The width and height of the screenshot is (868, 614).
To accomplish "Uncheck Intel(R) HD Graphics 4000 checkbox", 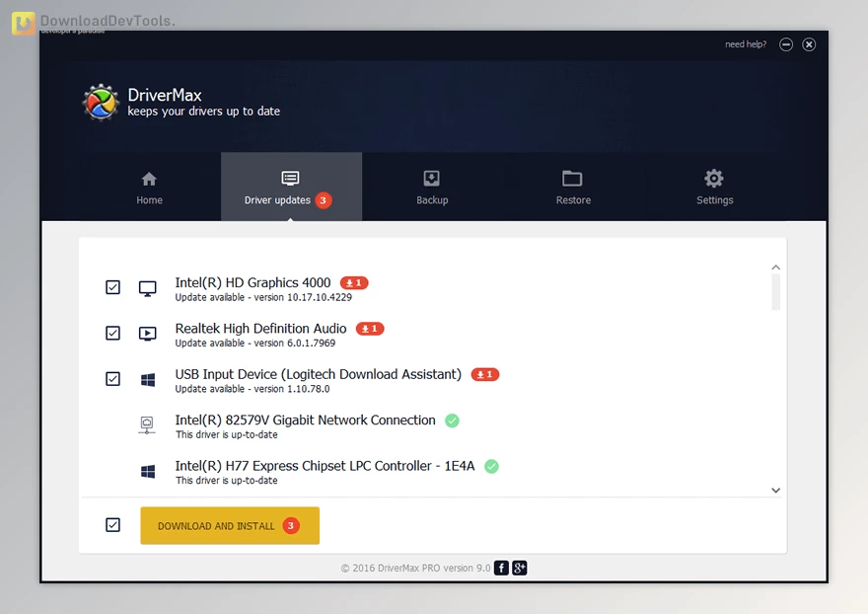I will [112, 287].
